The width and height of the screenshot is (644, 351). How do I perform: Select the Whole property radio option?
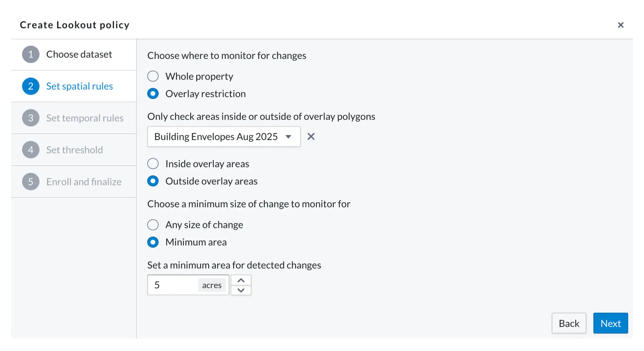(x=153, y=76)
